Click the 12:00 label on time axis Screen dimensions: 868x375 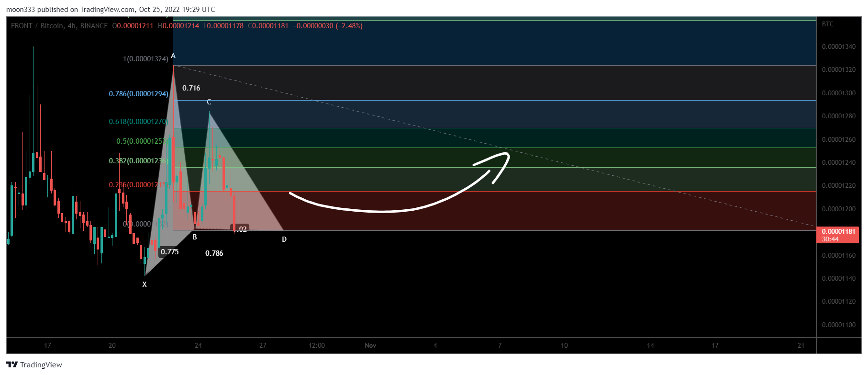317,345
